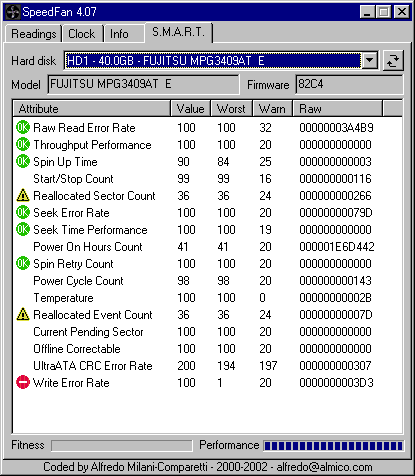Minimize the SpeedFan window
415x476 pixels.
368,12
